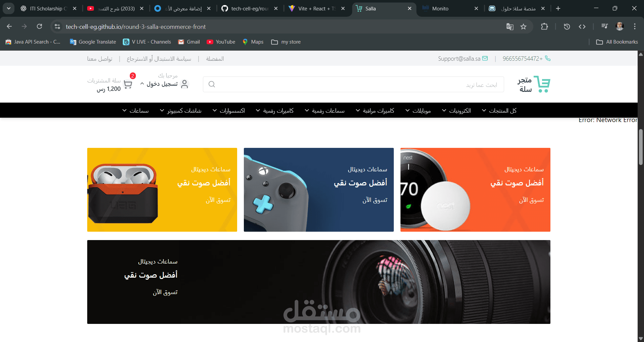Viewport: 644px width, 342px height.
Task: Reload the page
Action: 40,26
